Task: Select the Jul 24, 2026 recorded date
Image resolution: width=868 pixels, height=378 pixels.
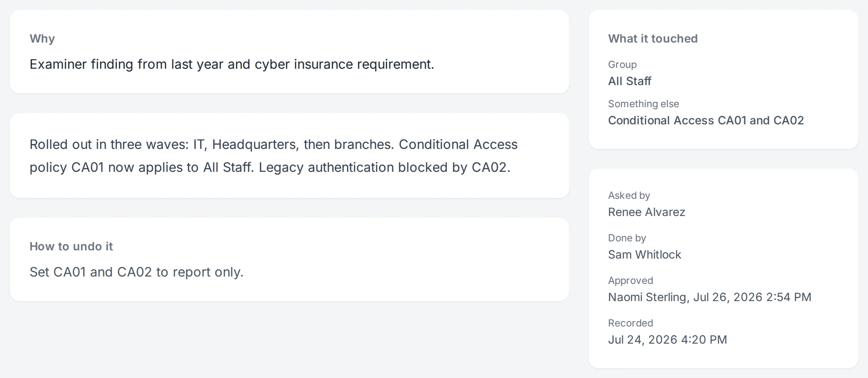Action: point(667,340)
